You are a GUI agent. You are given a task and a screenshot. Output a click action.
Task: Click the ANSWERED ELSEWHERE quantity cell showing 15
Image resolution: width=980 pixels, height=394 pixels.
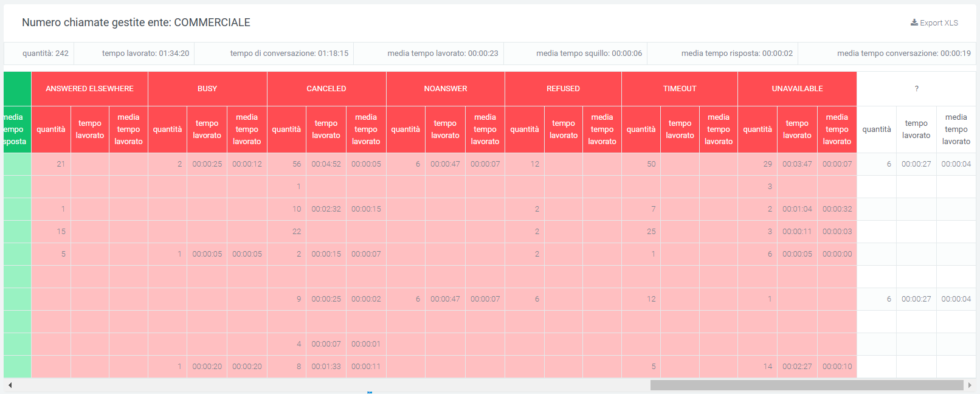click(51, 232)
